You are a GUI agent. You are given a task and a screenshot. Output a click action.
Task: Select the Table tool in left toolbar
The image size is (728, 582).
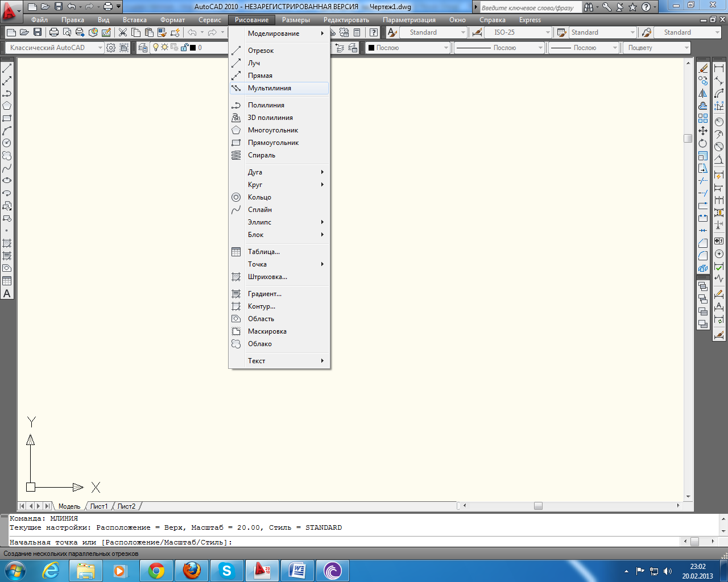coord(7,281)
